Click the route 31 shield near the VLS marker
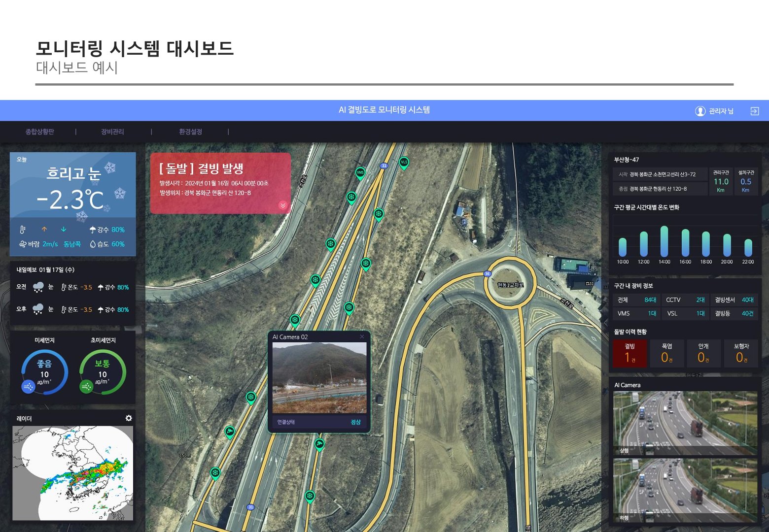This screenshot has height=532, width=769. 384,166
